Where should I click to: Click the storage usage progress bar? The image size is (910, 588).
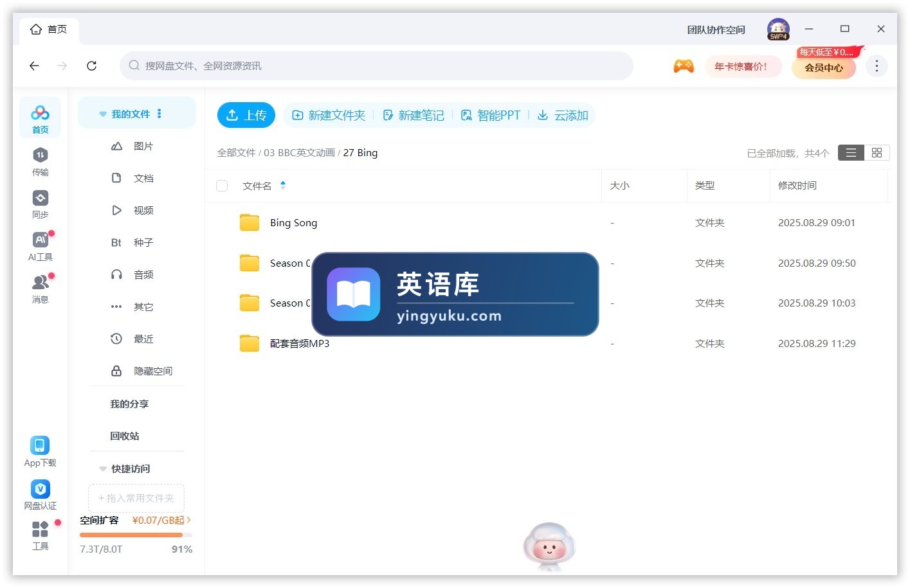pyautogui.click(x=136, y=535)
